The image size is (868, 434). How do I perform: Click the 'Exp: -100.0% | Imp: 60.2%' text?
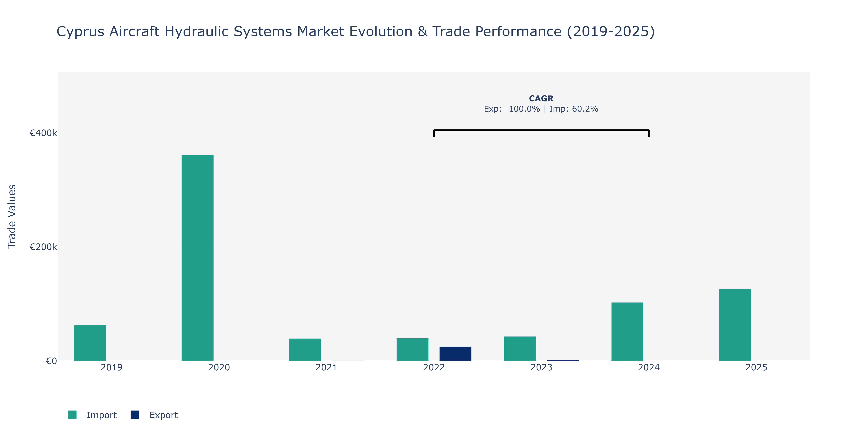pos(541,109)
